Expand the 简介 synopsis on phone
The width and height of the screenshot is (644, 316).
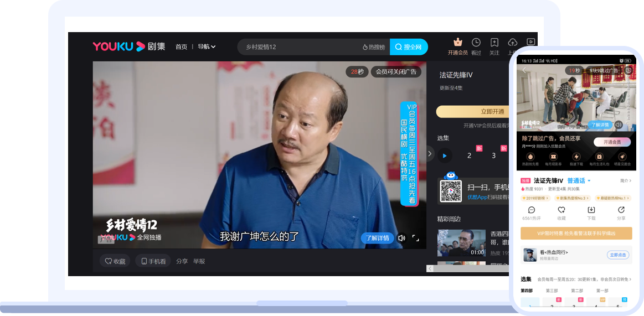coord(626,180)
